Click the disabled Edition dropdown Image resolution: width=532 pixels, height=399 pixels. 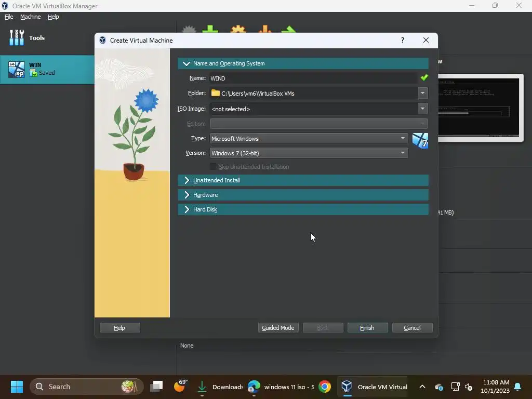click(x=318, y=124)
